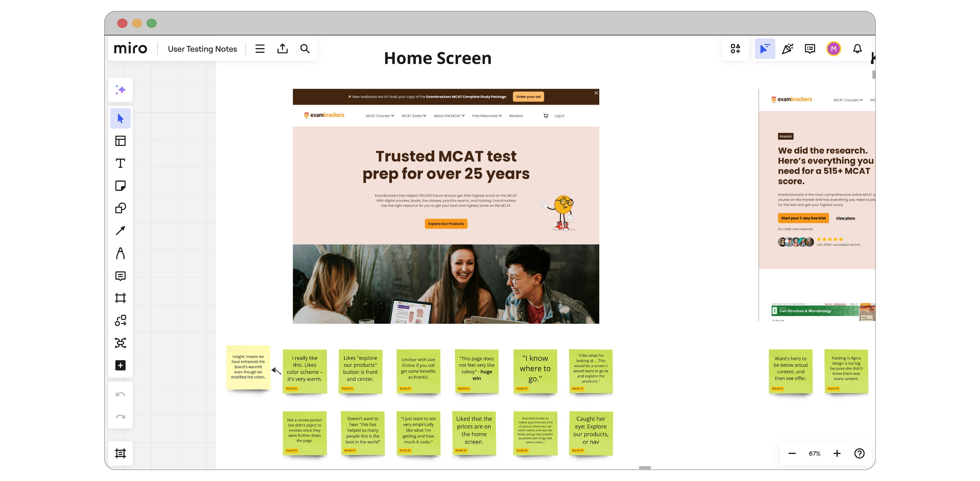Zoom out with the minus button

coord(792,453)
